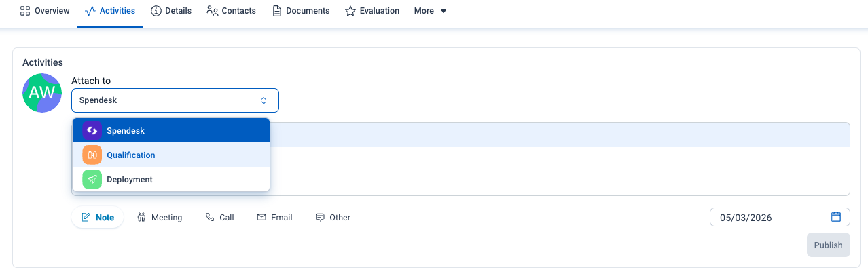The image size is (868, 276).
Task: Click the 05/03/2026 date input field
Action: pos(780,217)
